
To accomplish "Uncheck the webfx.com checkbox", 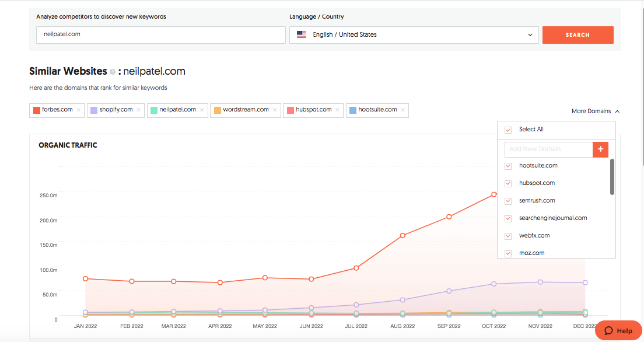I will click(x=508, y=236).
